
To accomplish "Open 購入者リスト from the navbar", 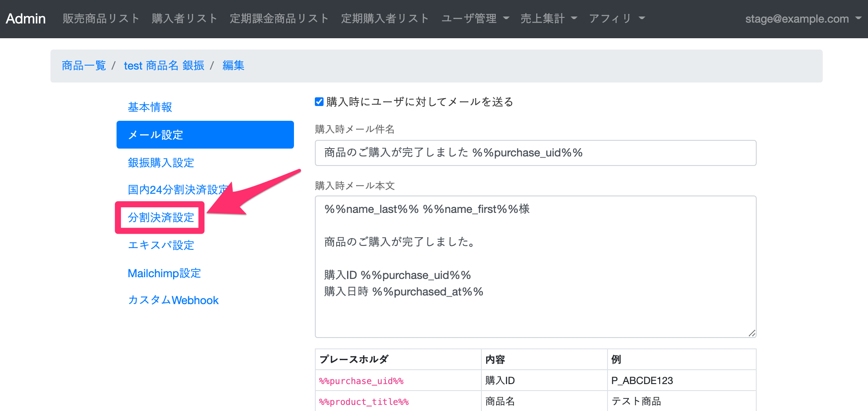I will (x=184, y=19).
